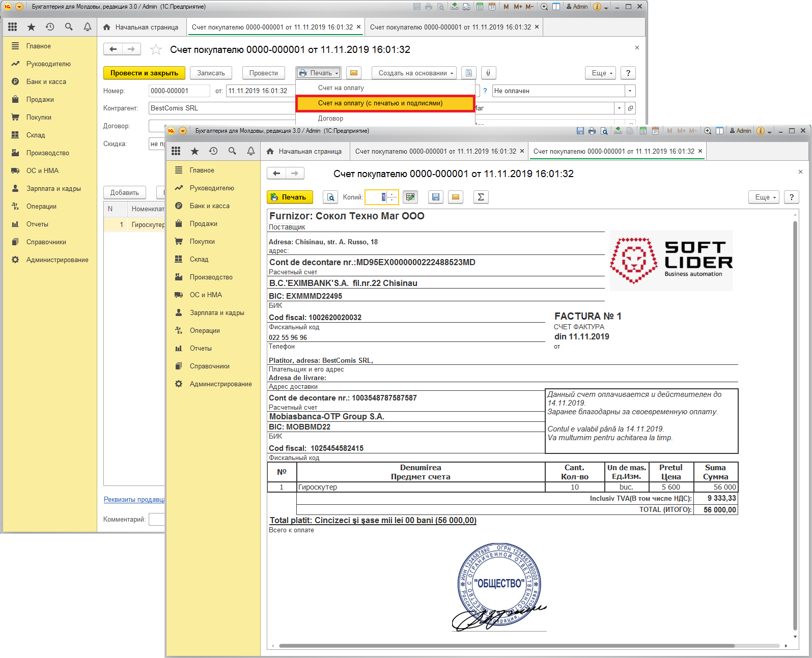Viewport: 812px width, 658px height.
Task: Click email envelope icon in back window toolbar
Action: coord(354,73)
